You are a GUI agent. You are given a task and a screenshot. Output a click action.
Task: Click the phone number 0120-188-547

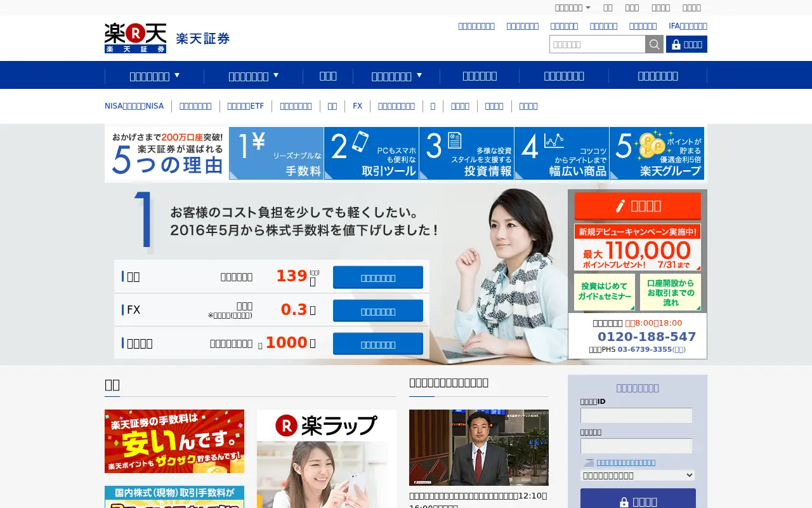(646, 337)
